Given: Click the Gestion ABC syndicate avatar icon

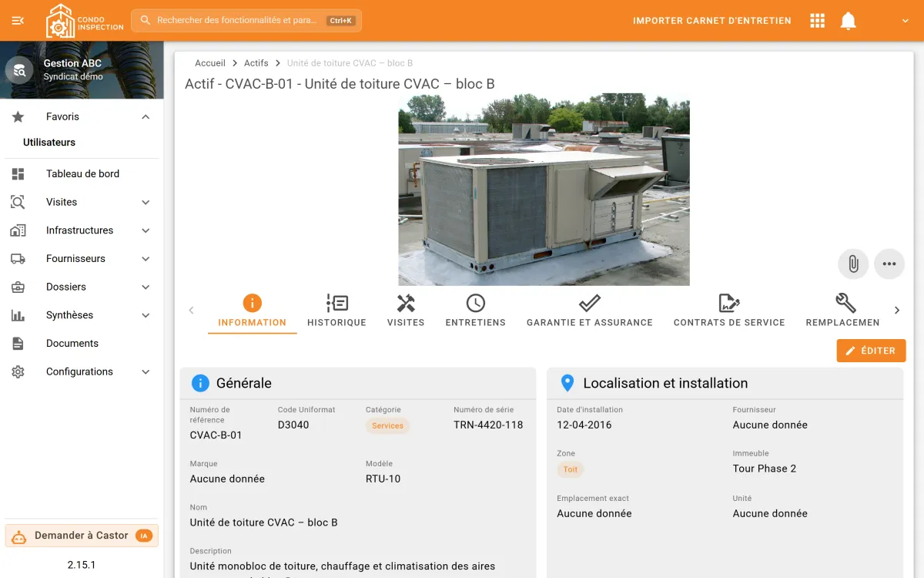Looking at the screenshot, I should tap(19, 70).
